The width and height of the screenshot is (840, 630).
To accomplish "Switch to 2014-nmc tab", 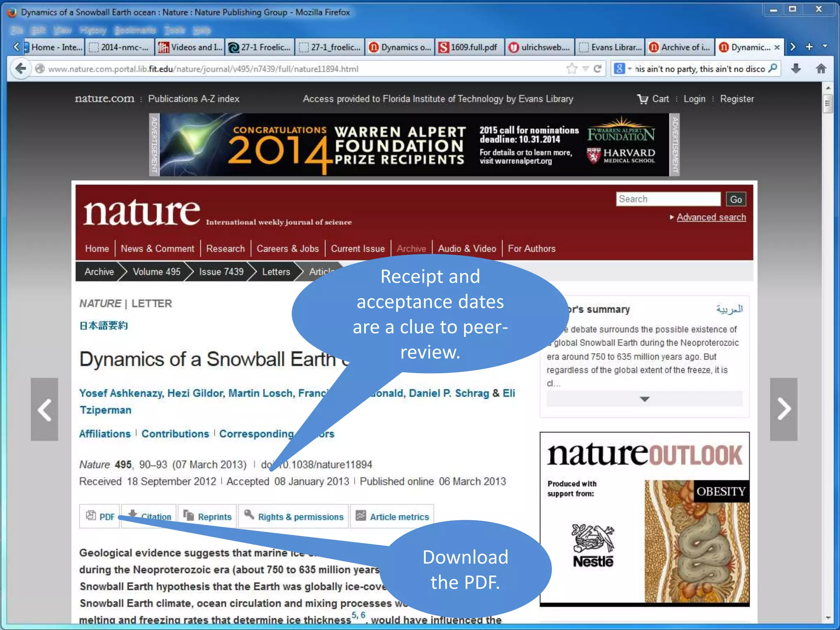I will pos(120,47).
